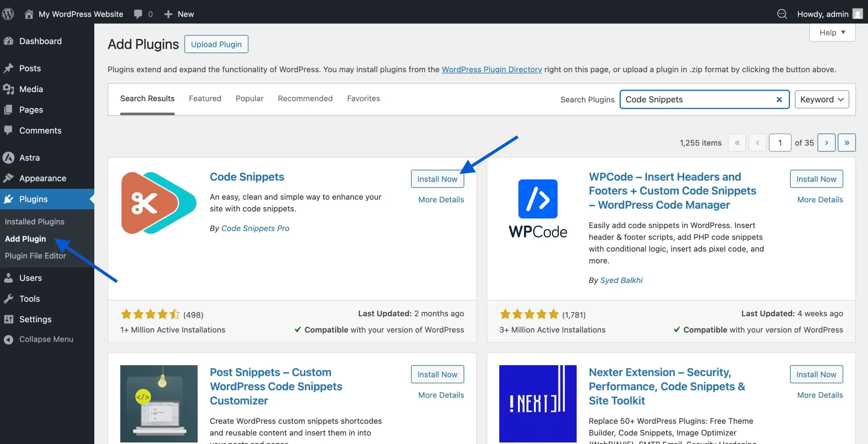Click the Collapse Menu arrow icon

point(8,339)
